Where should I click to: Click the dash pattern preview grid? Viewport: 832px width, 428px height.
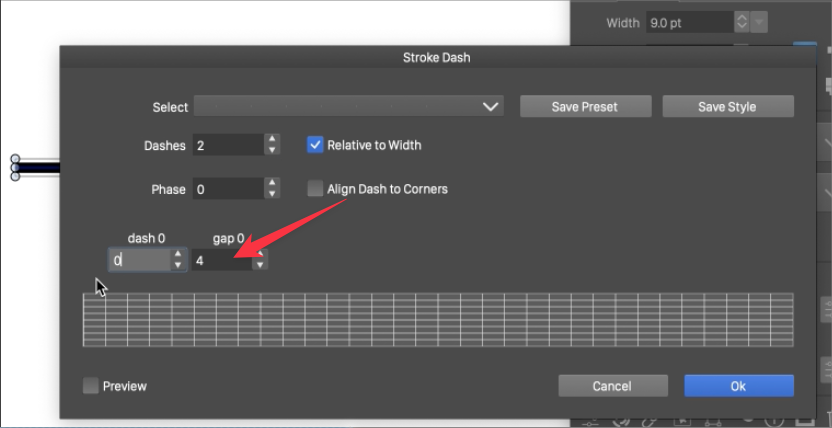pyautogui.click(x=438, y=320)
